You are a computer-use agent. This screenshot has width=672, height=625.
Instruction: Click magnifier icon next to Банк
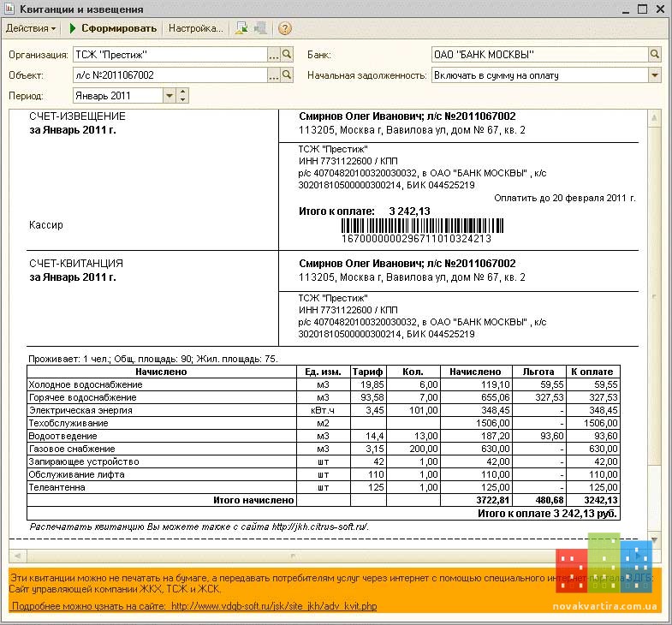[x=654, y=55]
